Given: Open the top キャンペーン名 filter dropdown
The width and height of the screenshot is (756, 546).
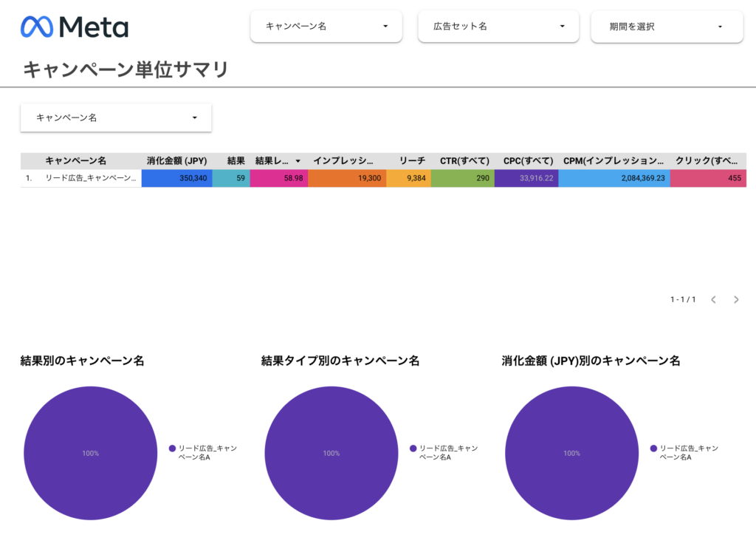Looking at the screenshot, I should (326, 27).
